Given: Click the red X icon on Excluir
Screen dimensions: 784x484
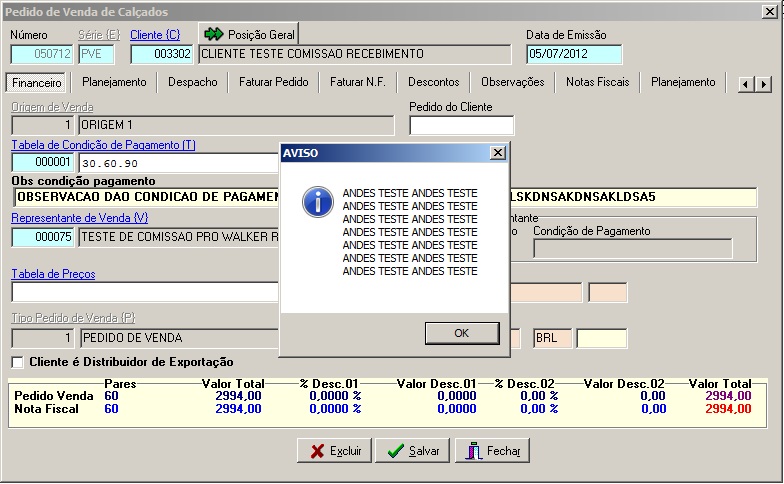Looking at the screenshot, I should (x=317, y=451).
